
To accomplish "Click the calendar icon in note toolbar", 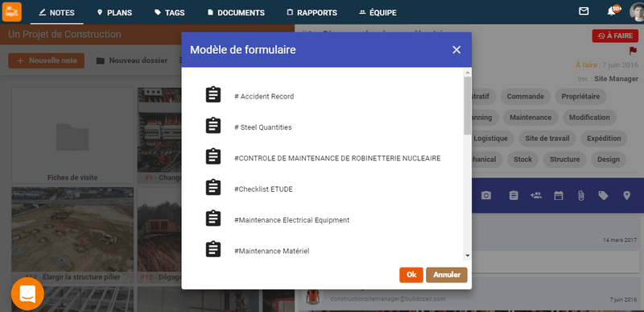I will tap(558, 195).
